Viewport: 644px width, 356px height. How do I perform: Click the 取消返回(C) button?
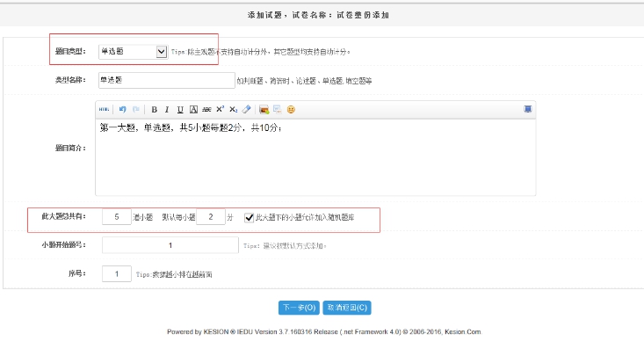pyautogui.click(x=347, y=308)
